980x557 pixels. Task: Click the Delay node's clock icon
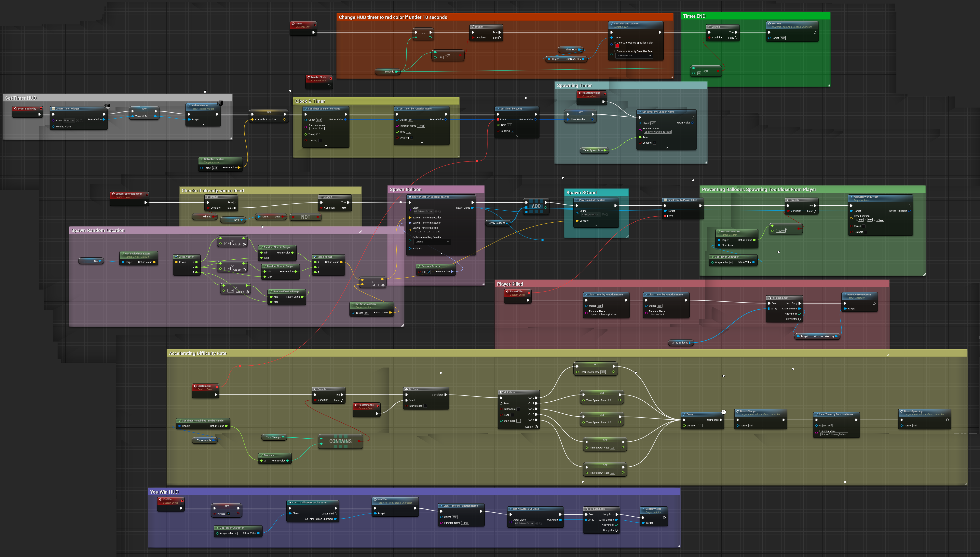tap(724, 412)
